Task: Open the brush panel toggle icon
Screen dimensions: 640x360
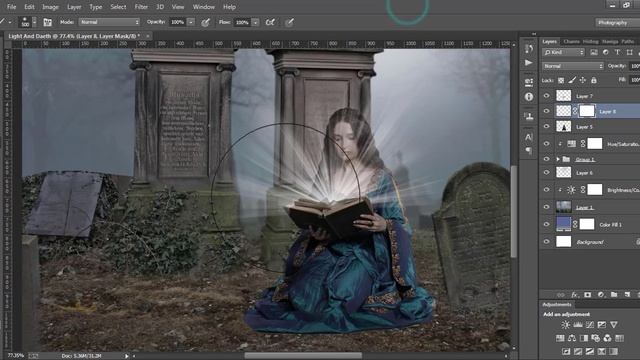Action: [47, 22]
